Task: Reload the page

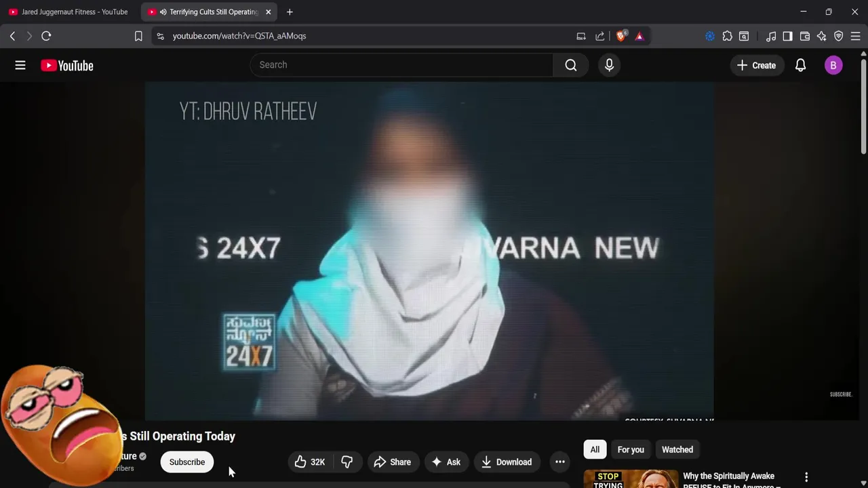Action: (x=46, y=36)
